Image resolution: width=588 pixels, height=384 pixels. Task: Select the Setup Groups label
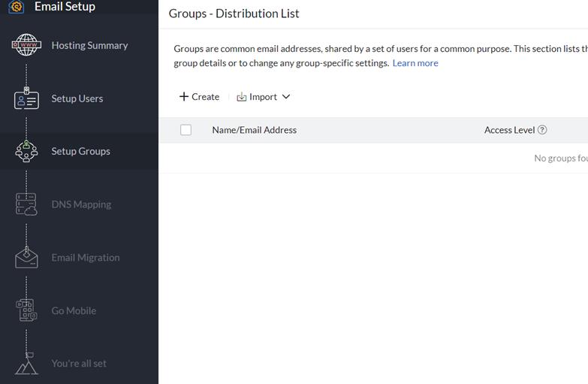[x=80, y=151]
